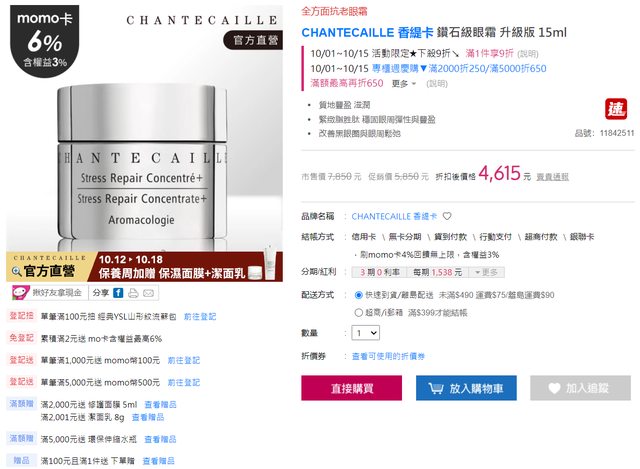Image resolution: width=640 pixels, height=469 pixels.
Task: Open 查看可使用的折價券 coupon link
Action: pyautogui.click(x=388, y=356)
